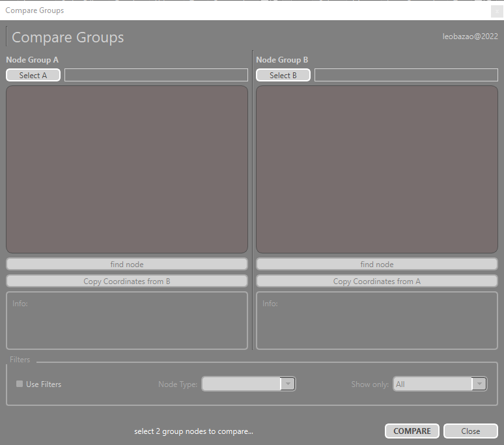Screen dimensions: 504x445
Task: Open the Node Type dropdown
Action: [249, 384]
